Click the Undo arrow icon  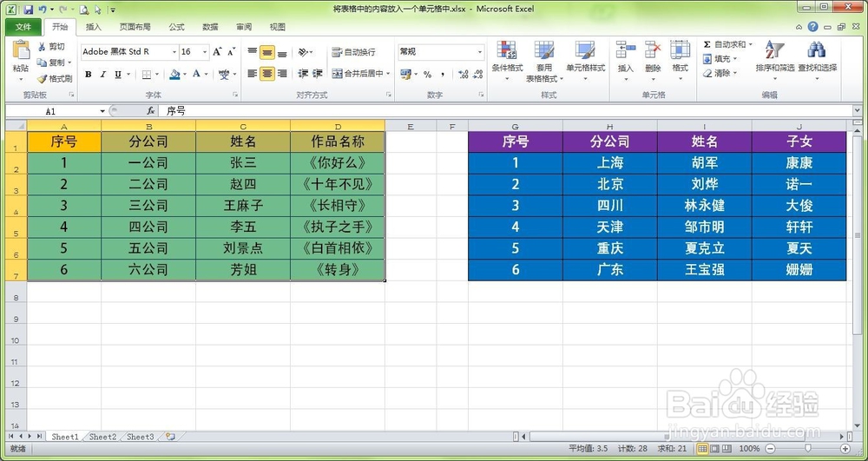pyautogui.click(x=42, y=10)
